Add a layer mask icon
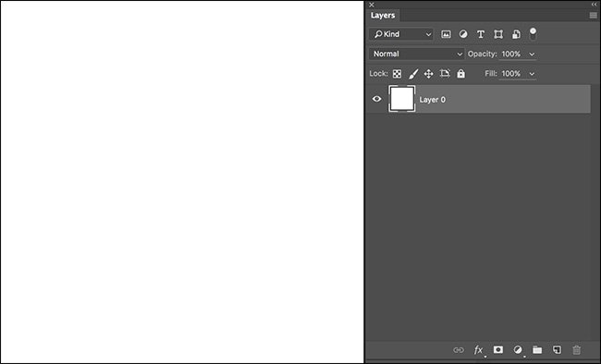 point(497,349)
